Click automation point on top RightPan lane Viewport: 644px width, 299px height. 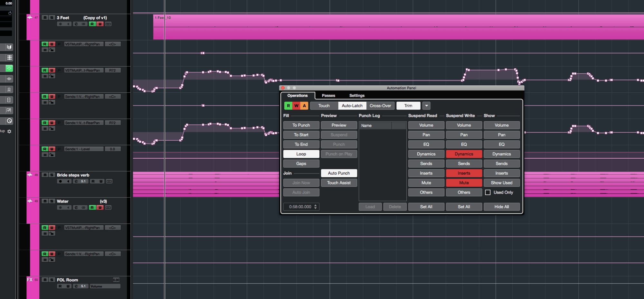203,53
